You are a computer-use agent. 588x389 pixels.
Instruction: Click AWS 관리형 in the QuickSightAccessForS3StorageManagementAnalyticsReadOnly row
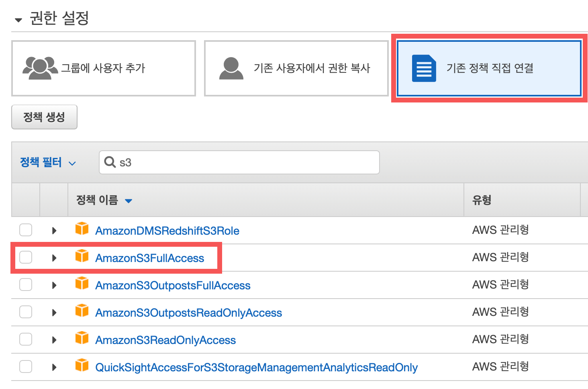point(500,366)
